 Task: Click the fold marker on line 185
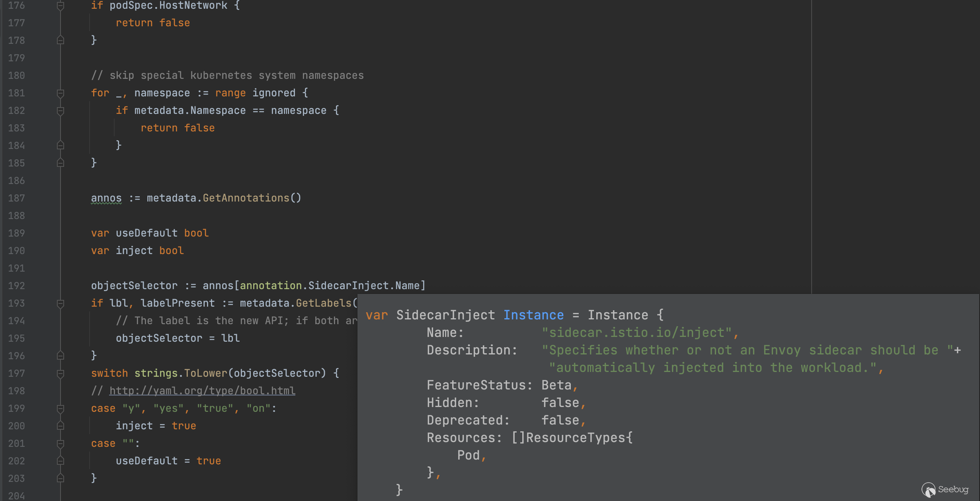click(x=61, y=163)
